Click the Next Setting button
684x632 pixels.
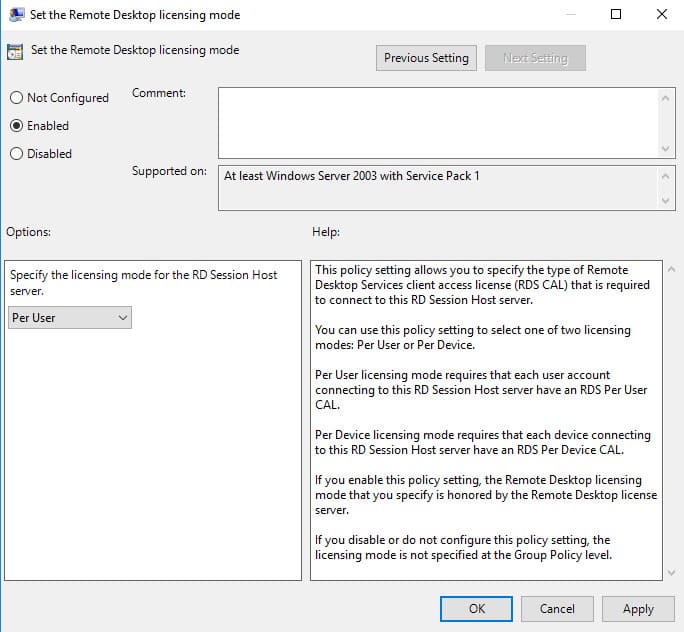coord(535,58)
